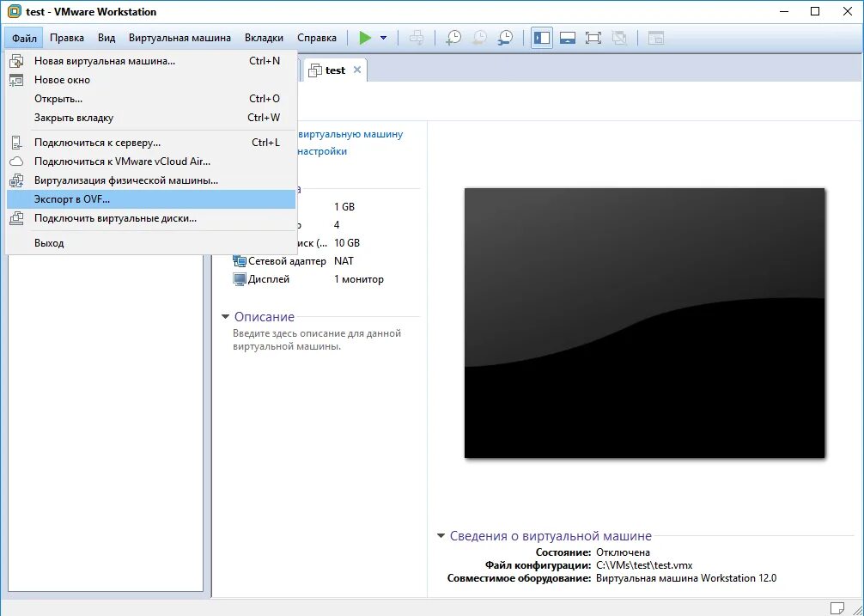
Task: Open the Справка menu
Action: point(317,38)
